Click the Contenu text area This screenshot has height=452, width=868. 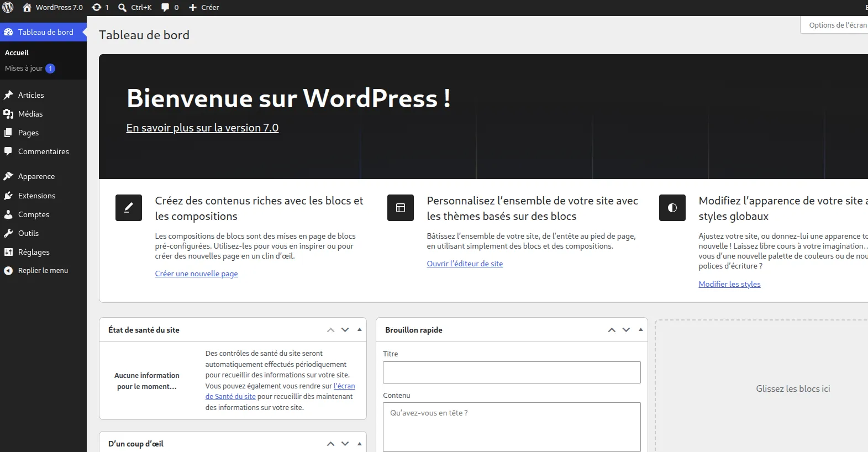tap(512, 427)
